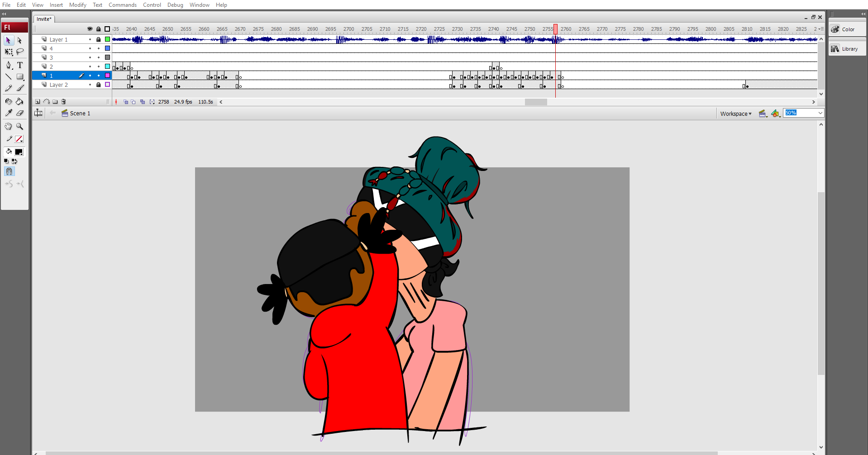The width and height of the screenshot is (868, 455).
Task: Click the Black and White colors button
Action: point(6,161)
